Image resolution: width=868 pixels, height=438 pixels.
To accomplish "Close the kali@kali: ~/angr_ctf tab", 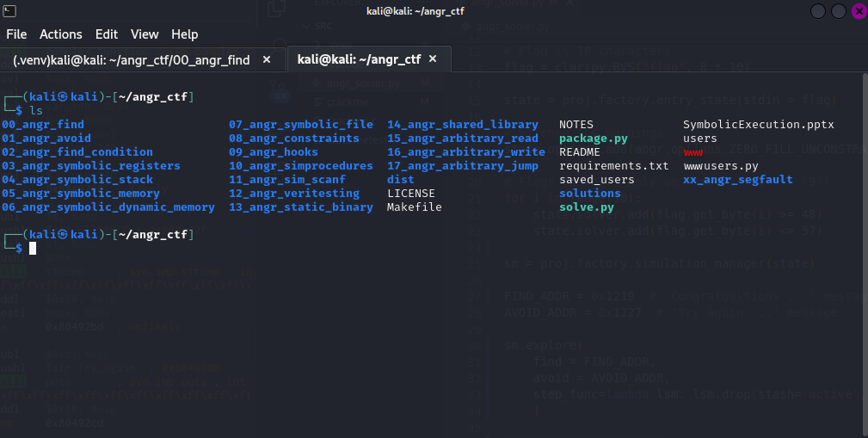I will 433,59.
